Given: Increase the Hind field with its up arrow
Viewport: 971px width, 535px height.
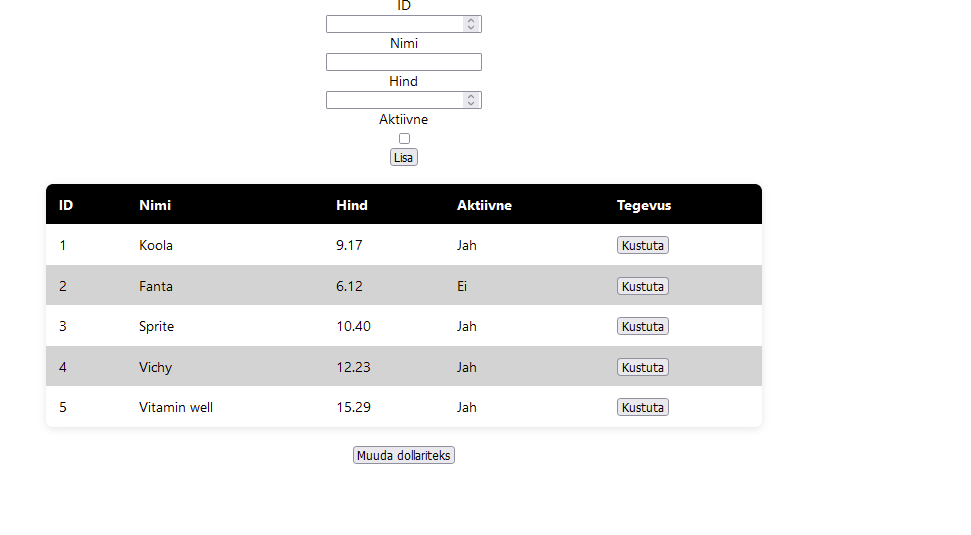Looking at the screenshot, I should click(x=471, y=97).
